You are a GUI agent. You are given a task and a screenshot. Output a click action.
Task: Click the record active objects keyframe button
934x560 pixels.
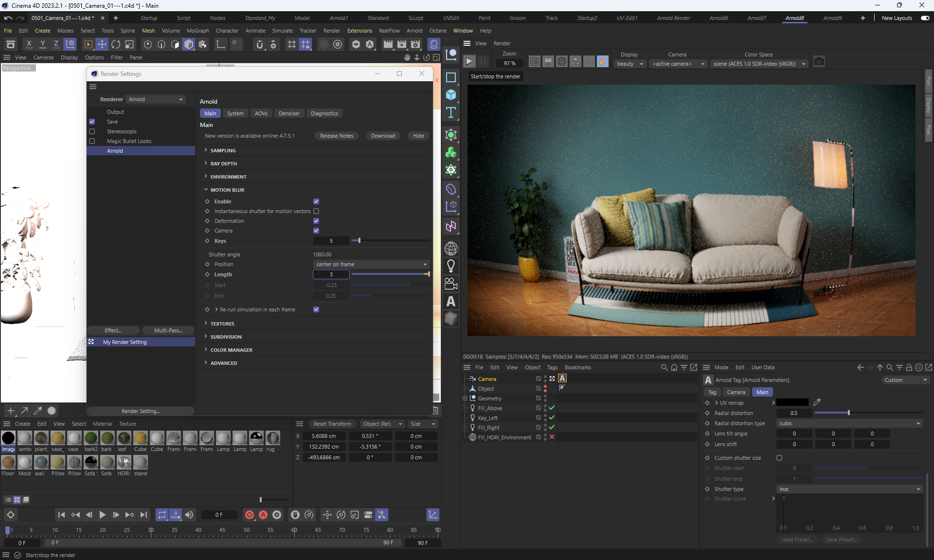coord(250,515)
